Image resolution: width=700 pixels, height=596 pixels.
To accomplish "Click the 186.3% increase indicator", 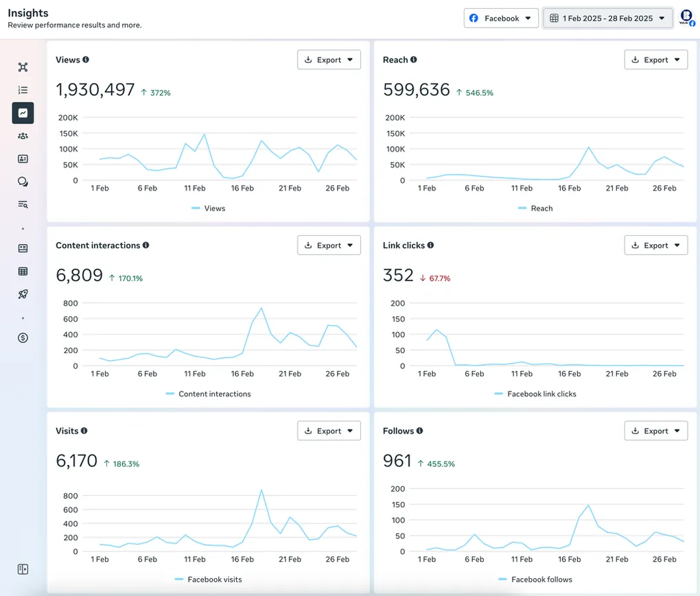I will click(x=121, y=464).
